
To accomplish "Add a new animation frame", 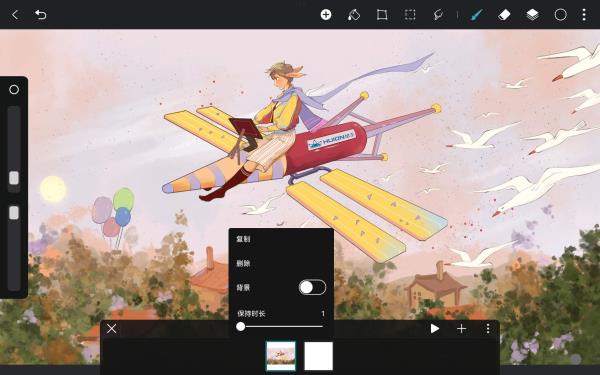I will coord(461,329).
